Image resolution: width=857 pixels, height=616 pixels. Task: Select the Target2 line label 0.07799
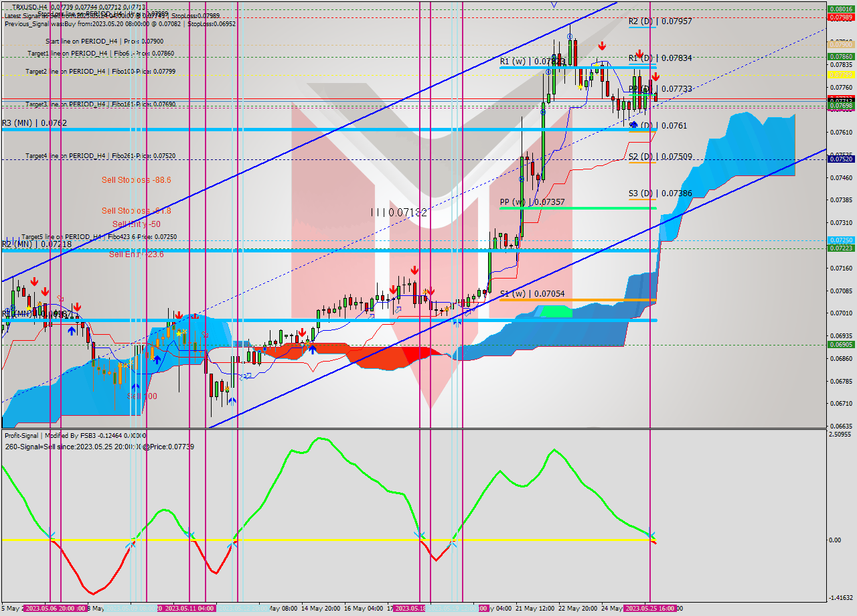click(x=100, y=71)
